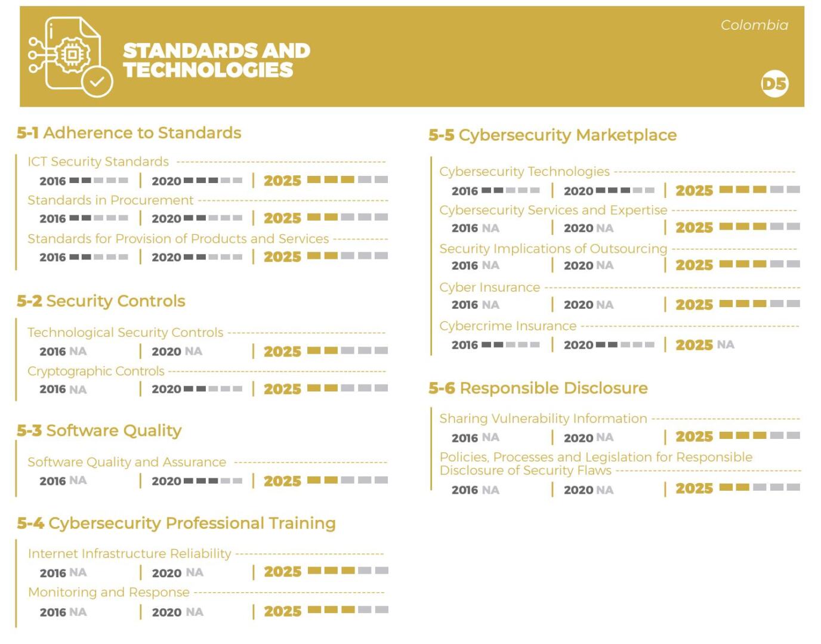Select the "STANDARDS AND TECHNOLOGIES" title
Viewport: 821px width, 644px height.
(216, 60)
